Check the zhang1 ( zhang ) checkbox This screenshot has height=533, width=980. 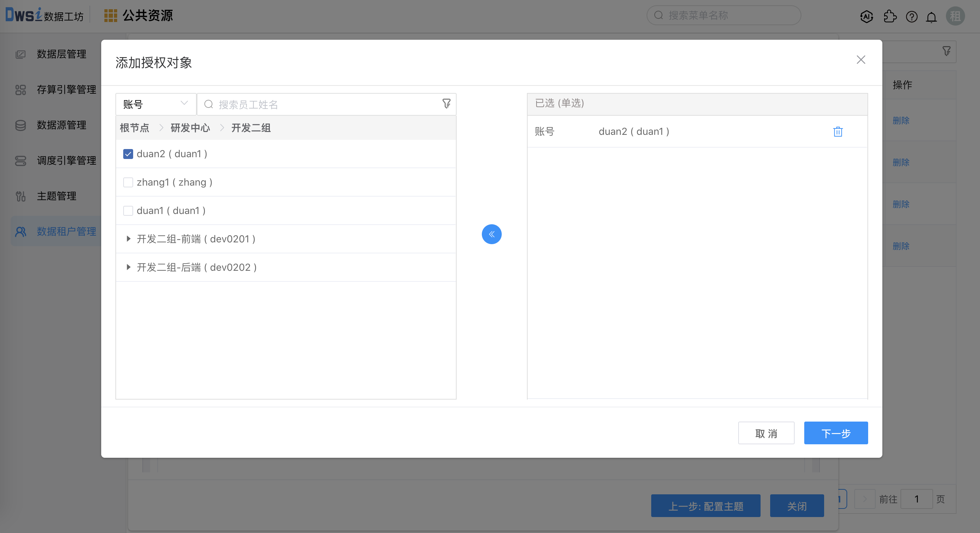pyautogui.click(x=128, y=182)
